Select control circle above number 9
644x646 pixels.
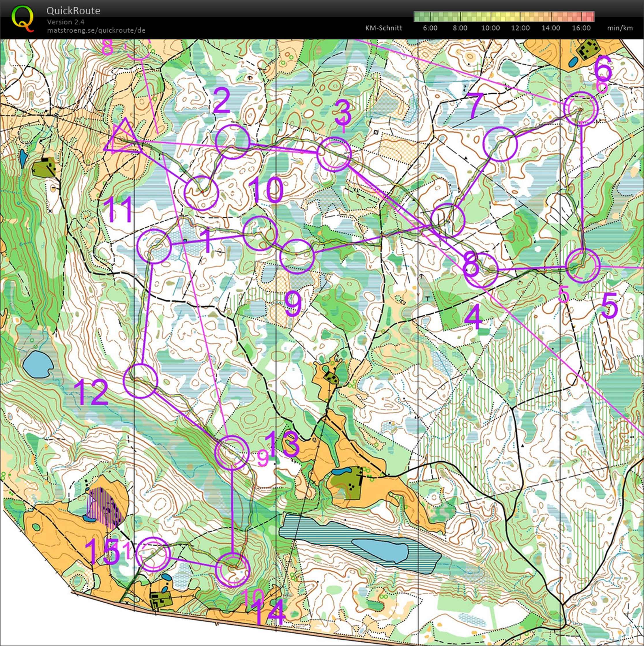click(x=297, y=256)
